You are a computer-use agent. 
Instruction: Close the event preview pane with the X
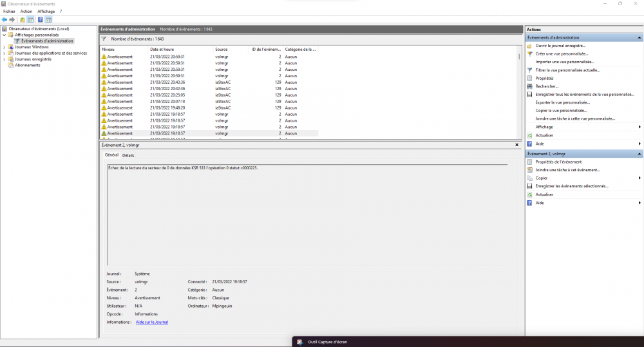click(516, 145)
